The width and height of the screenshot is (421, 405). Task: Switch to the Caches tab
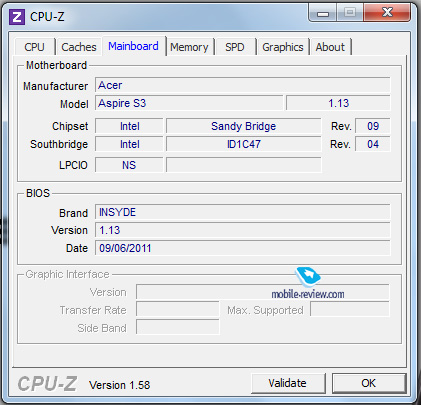pos(79,47)
